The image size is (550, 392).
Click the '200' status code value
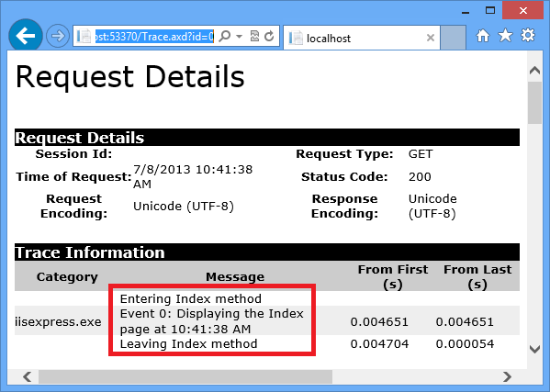point(420,176)
